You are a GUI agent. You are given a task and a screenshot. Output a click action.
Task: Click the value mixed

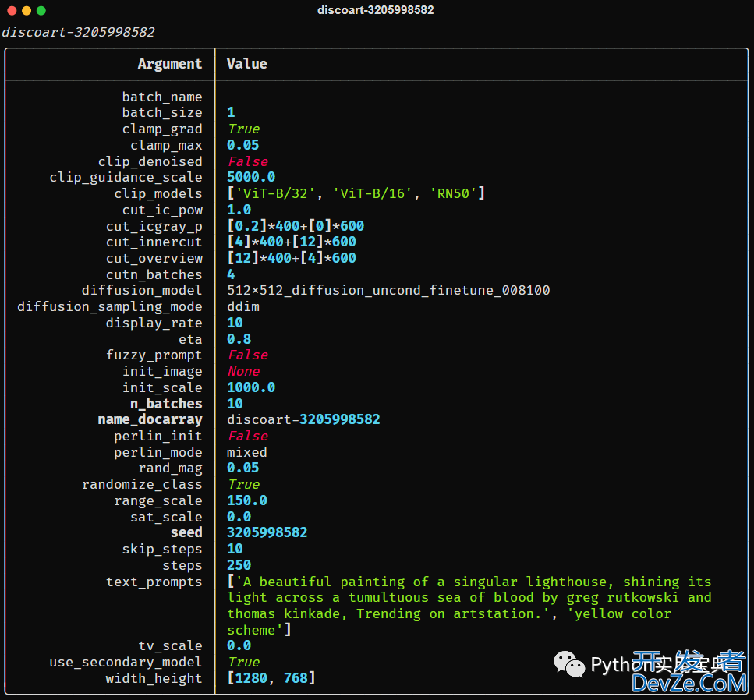(x=247, y=452)
